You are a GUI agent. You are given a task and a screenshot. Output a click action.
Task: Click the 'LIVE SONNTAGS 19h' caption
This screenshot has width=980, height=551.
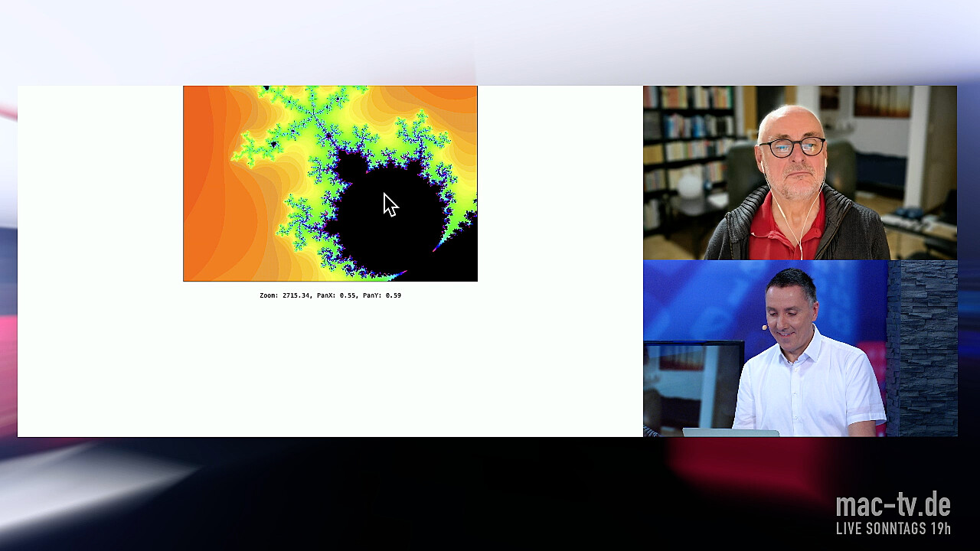tap(893, 529)
